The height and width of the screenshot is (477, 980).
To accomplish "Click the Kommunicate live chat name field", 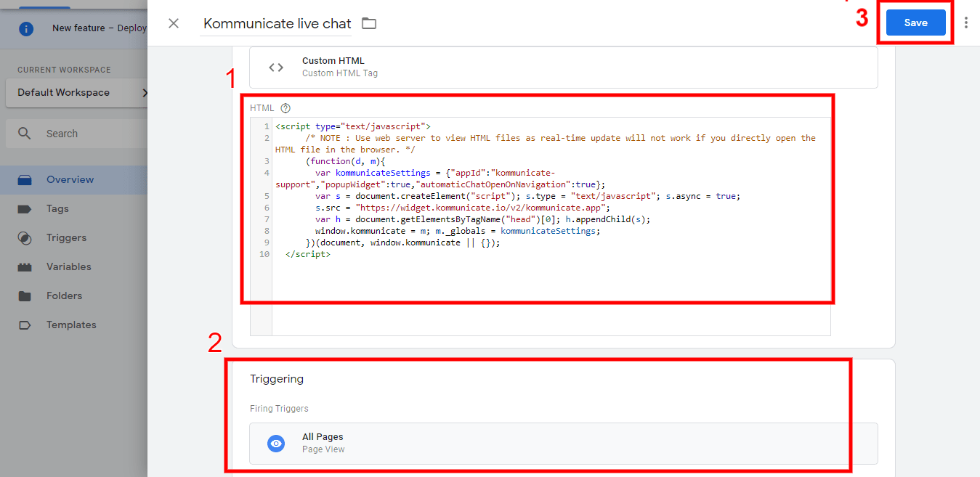I will (276, 23).
